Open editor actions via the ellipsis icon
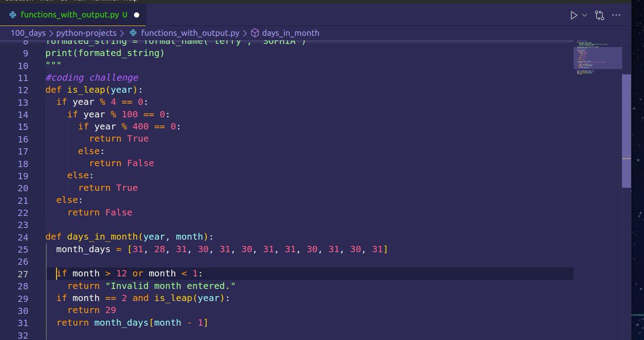This screenshot has width=644, height=340. pos(616,15)
